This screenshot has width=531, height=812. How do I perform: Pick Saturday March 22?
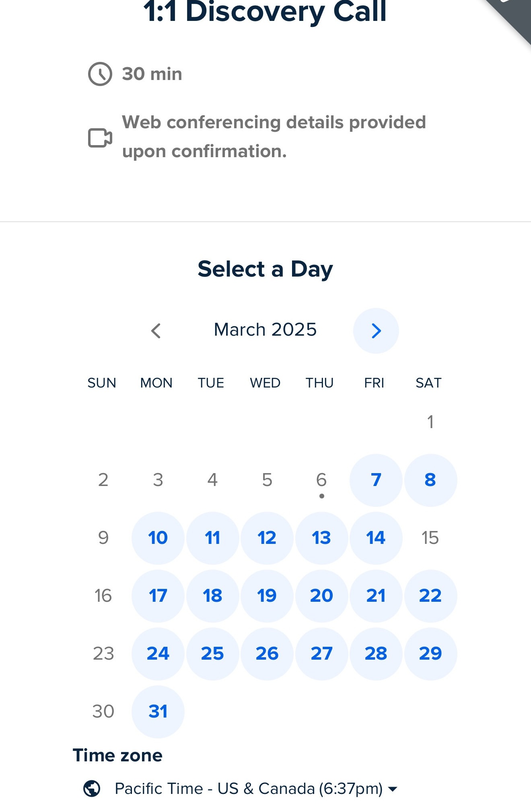430,596
